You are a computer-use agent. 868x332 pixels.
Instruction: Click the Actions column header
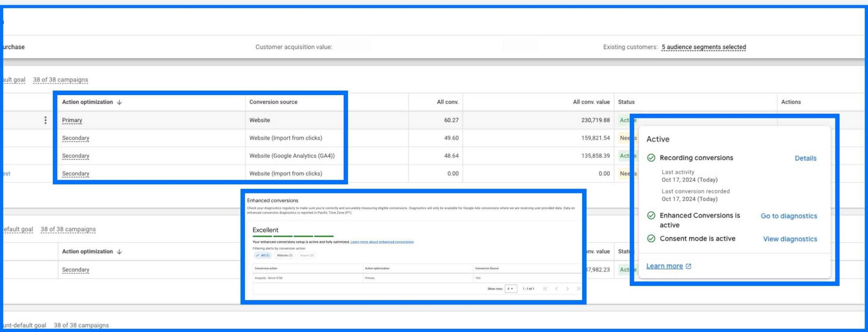coord(791,102)
